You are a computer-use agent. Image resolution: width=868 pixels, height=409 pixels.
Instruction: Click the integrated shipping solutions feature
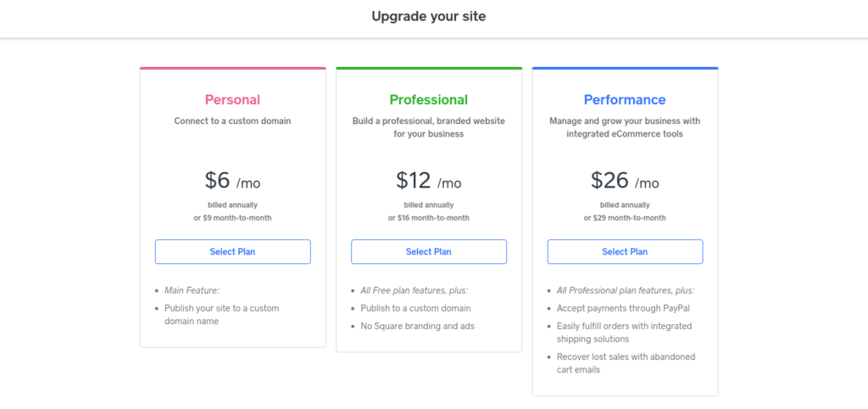click(x=625, y=333)
